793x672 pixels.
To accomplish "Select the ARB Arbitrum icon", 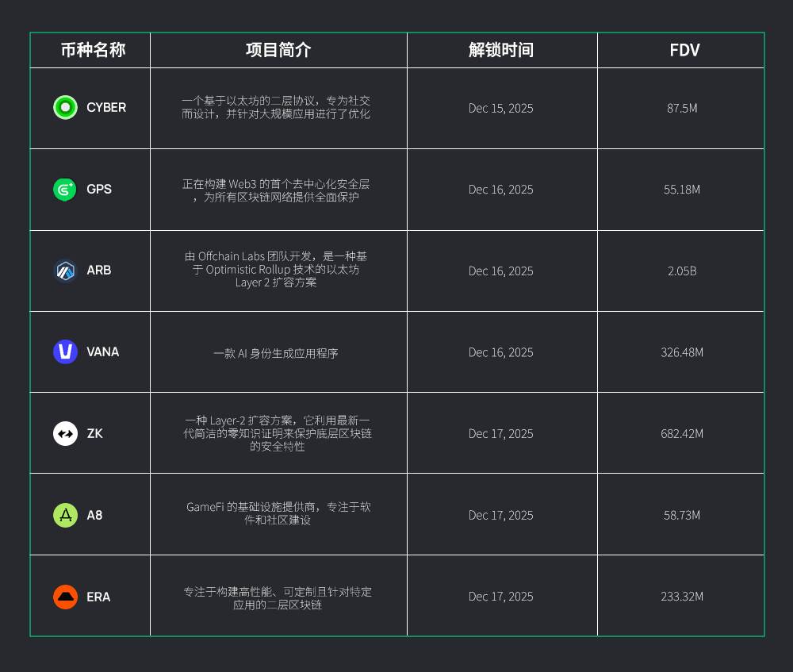I will (65, 271).
